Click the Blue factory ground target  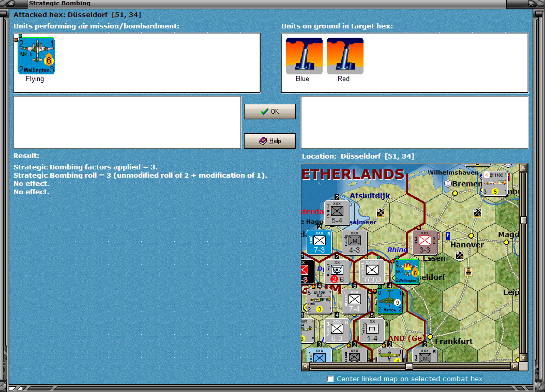[x=304, y=56]
